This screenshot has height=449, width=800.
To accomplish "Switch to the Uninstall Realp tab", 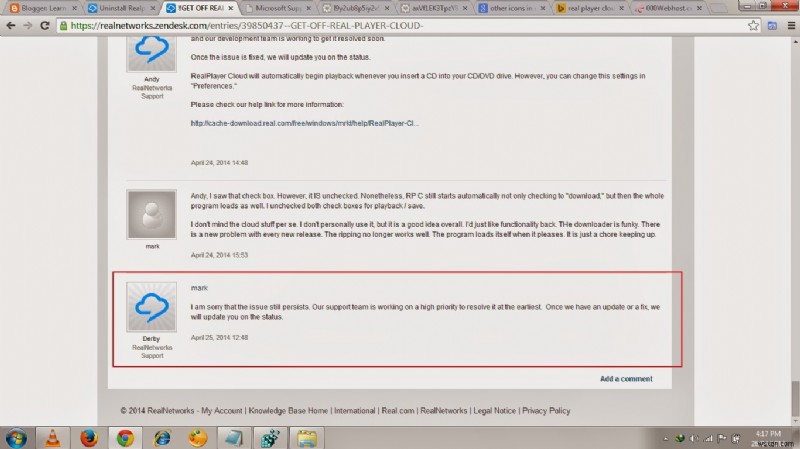I will (121, 8).
